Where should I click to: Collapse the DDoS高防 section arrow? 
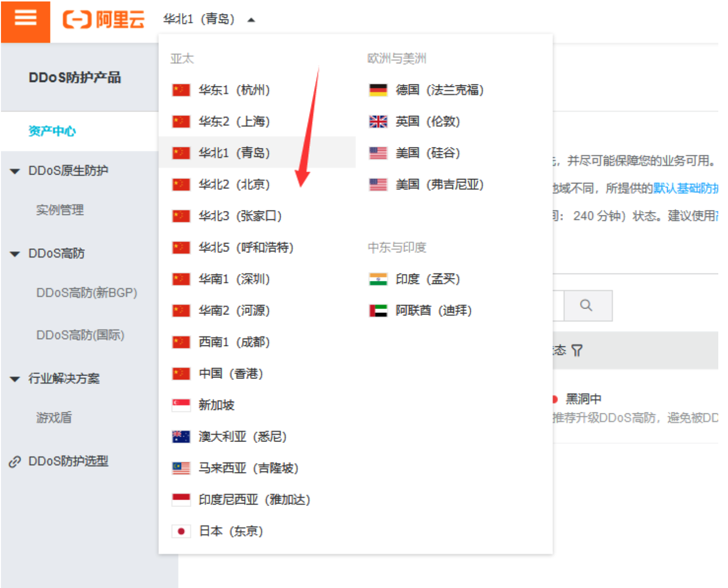pyautogui.click(x=15, y=254)
